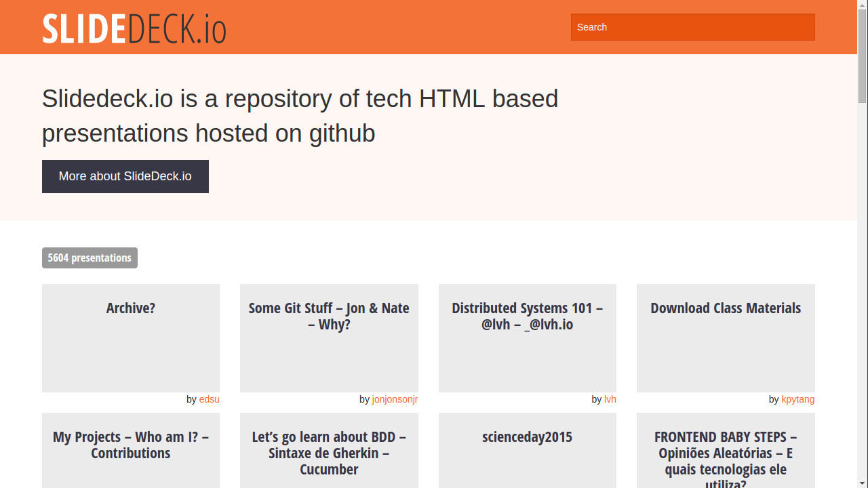Open the Archive? presentation card
Image resolution: width=868 pixels, height=488 pixels.
(131, 338)
